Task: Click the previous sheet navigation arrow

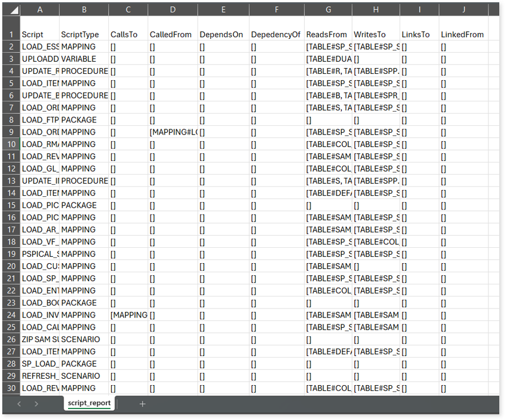Action: pos(19,404)
